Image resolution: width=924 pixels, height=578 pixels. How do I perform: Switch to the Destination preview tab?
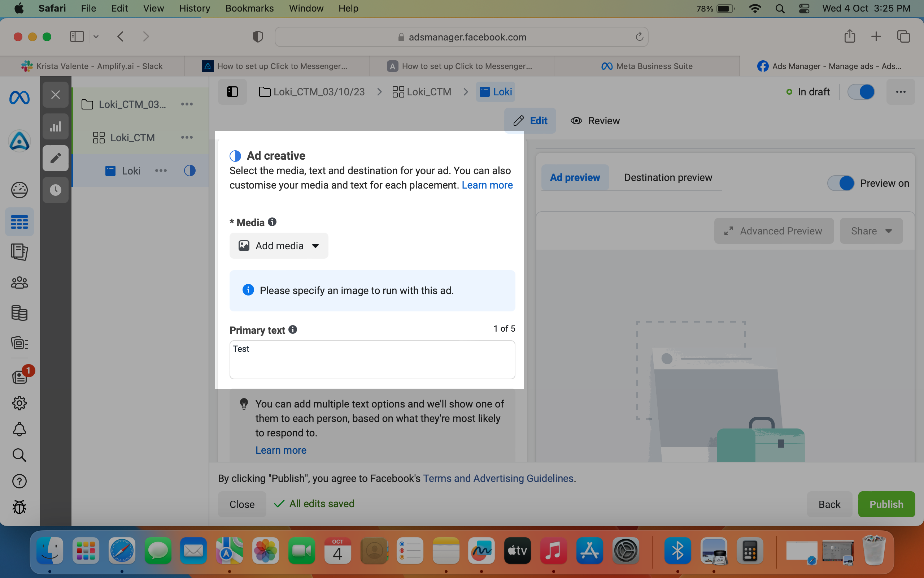668,178
